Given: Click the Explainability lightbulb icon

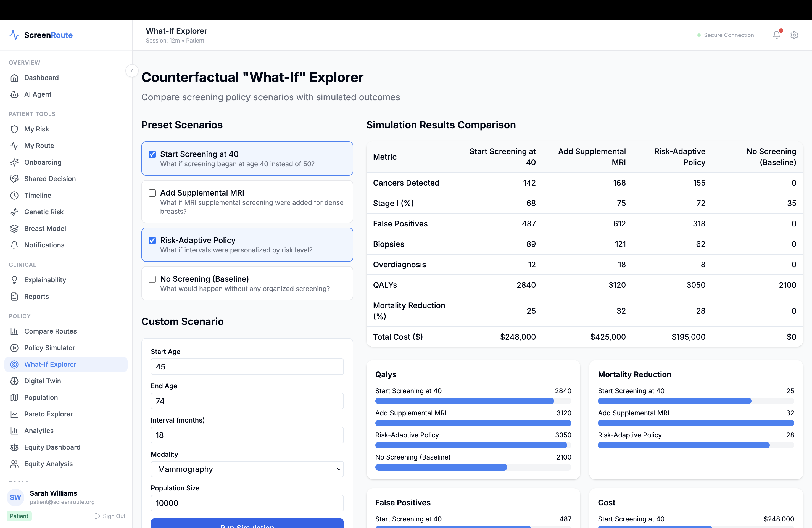Looking at the screenshot, I should (14, 280).
